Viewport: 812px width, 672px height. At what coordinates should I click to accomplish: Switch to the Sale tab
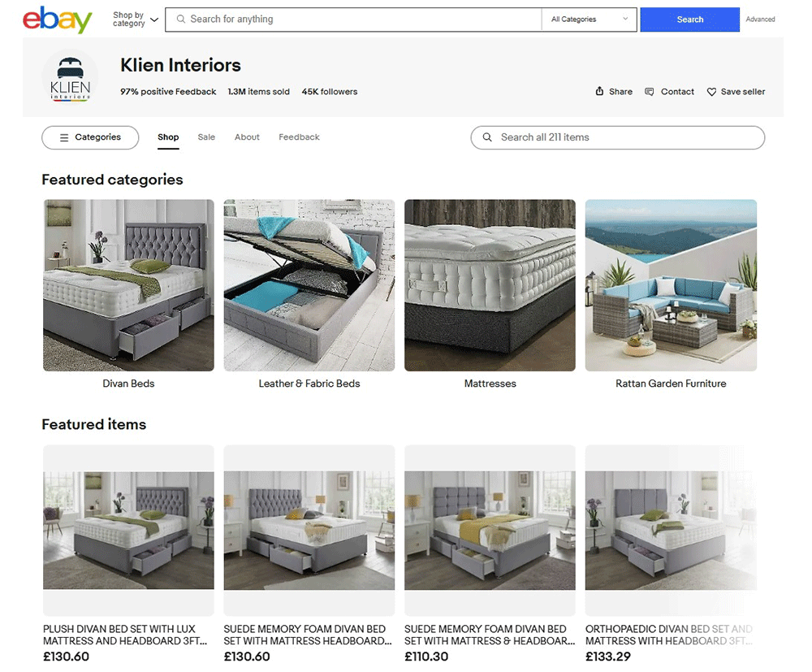(x=206, y=137)
